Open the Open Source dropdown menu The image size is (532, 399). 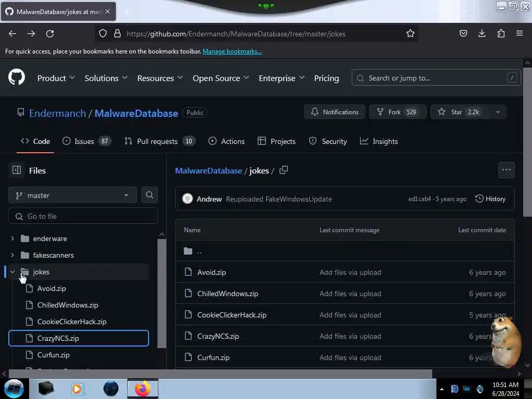point(221,78)
